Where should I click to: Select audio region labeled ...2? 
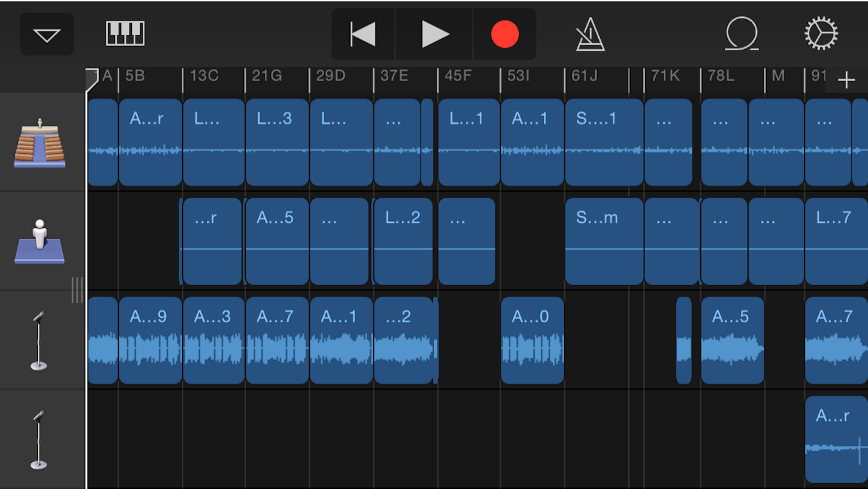[x=403, y=340]
